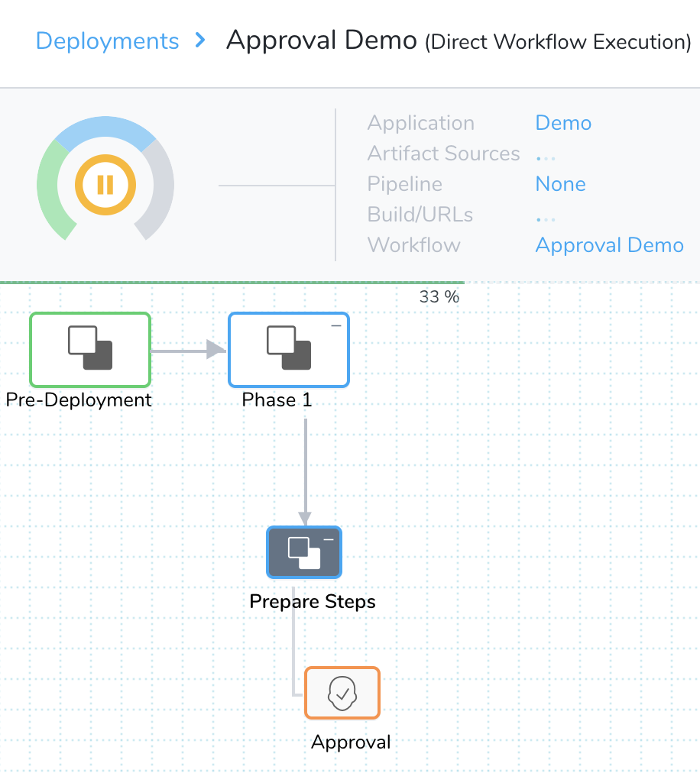Click the breadcrumb chevron arrow
Image resolution: width=700 pixels, height=773 pixels.
pos(199,40)
